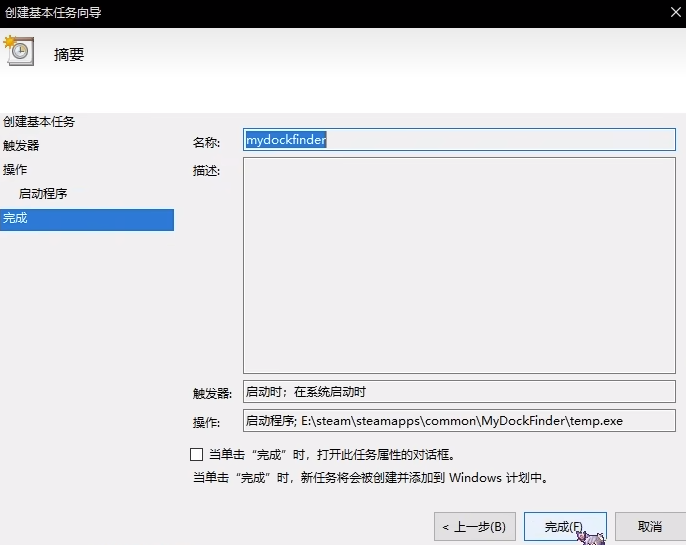Viewport: 686px width, 545px height.
Task: Click the summary field showing 启动时；在系统启动时
Action: 459,392
